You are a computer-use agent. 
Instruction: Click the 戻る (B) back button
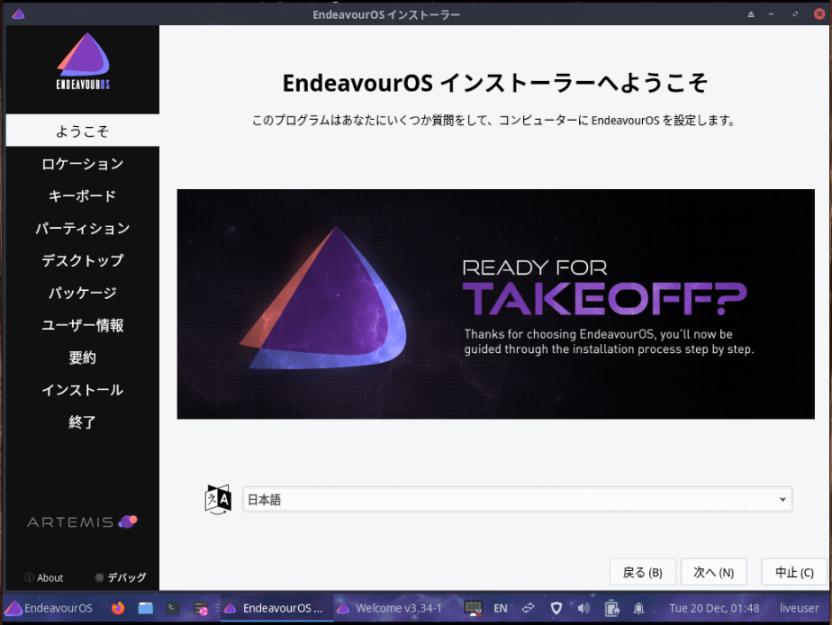[x=642, y=572]
